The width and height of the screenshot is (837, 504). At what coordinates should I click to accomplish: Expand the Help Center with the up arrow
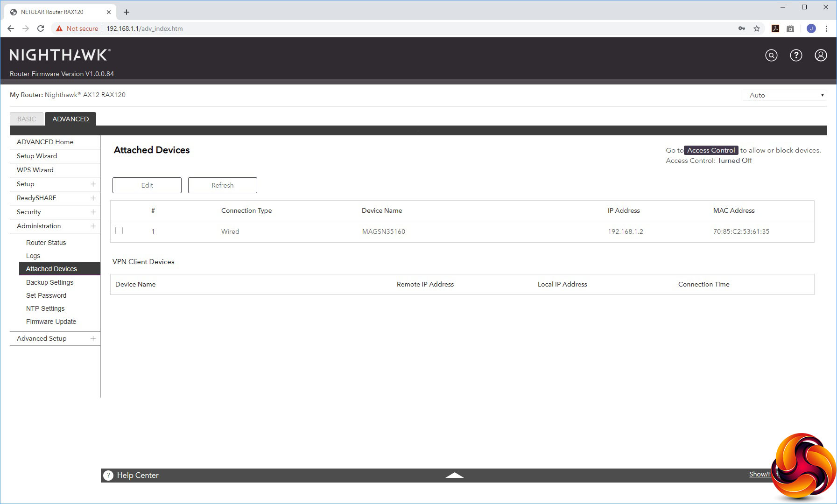tap(454, 475)
